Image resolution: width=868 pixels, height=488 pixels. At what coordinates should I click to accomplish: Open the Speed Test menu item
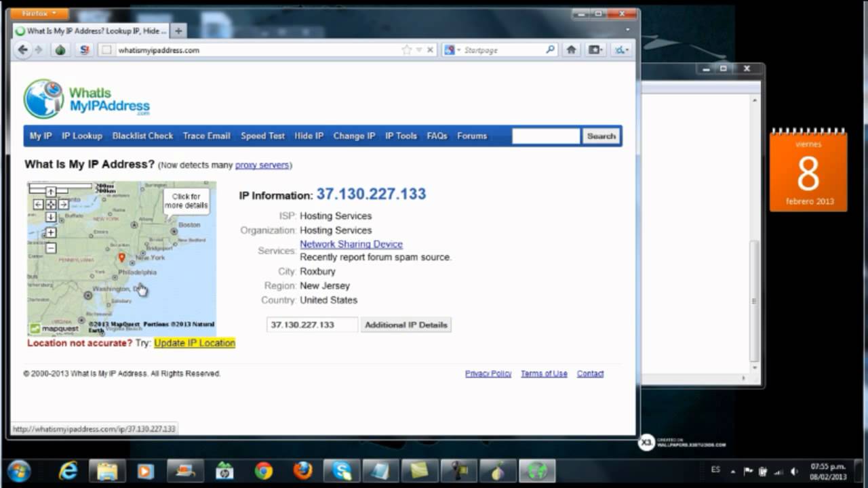click(262, 136)
